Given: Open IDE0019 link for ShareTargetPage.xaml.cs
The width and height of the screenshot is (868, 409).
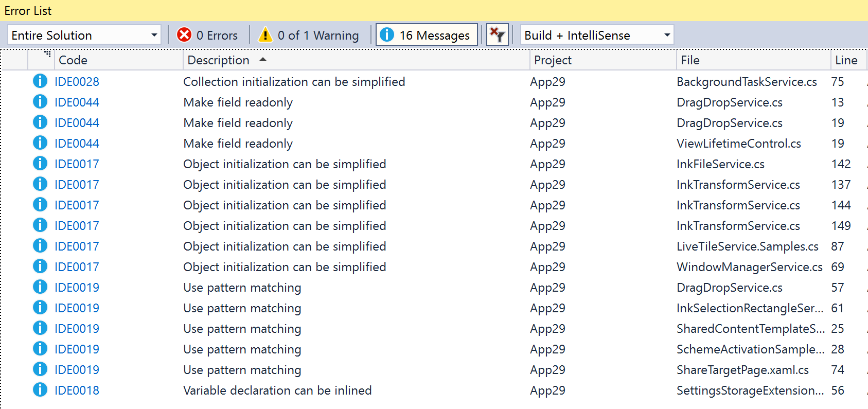Looking at the screenshot, I should pyautogui.click(x=77, y=370).
